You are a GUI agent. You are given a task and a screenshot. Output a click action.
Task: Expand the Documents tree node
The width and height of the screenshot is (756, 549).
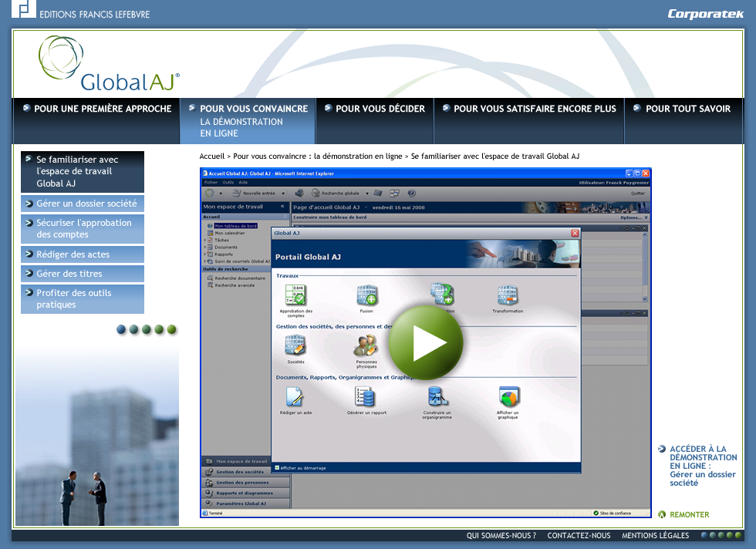[x=205, y=247]
